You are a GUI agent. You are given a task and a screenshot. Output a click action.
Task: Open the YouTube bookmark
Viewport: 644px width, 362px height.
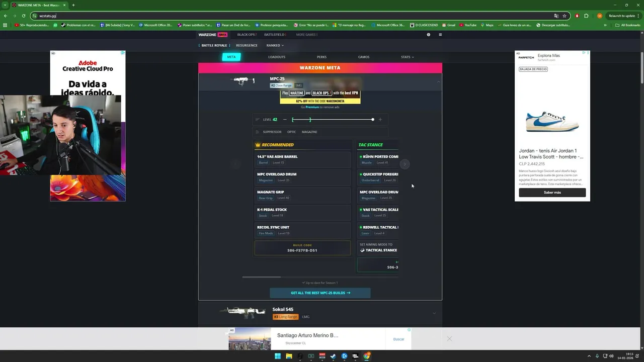click(468, 25)
